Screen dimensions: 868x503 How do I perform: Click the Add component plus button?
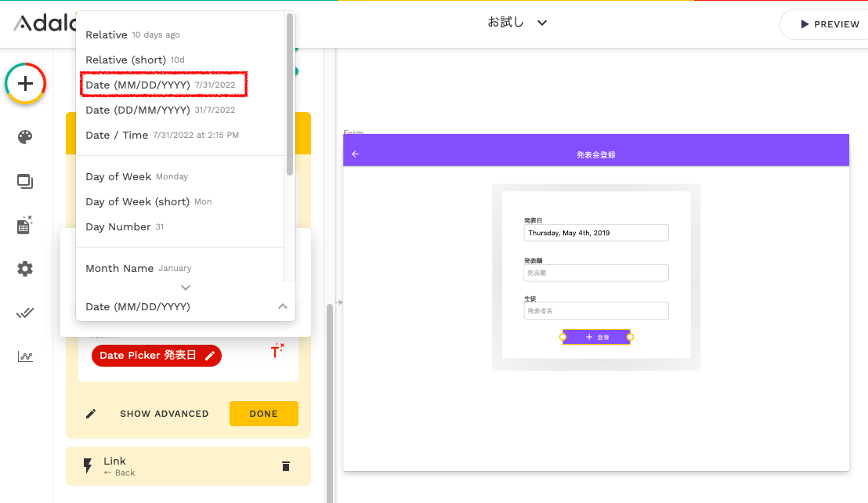pyautogui.click(x=26, y=84)
